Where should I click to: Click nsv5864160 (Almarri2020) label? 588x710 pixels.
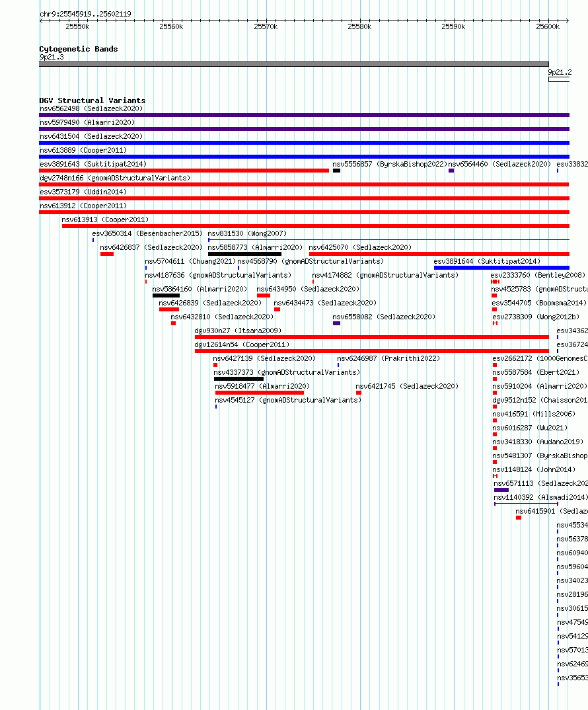point(200,290)
